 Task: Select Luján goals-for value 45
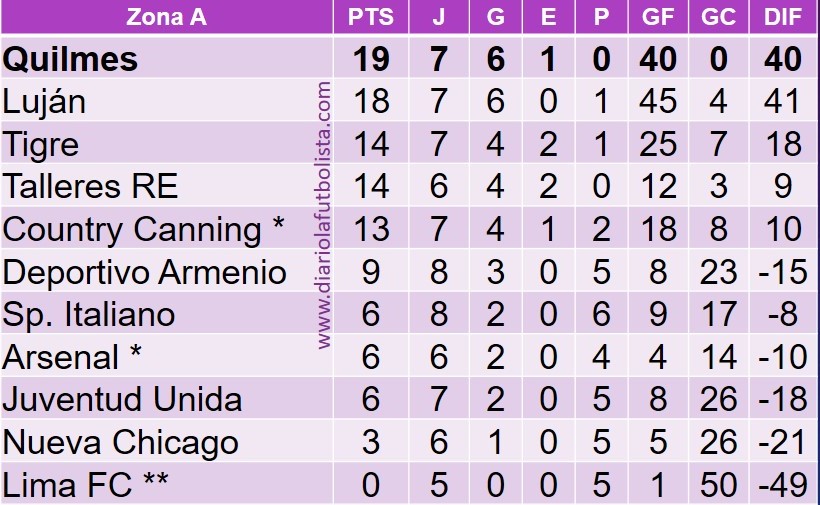point(657,101)
